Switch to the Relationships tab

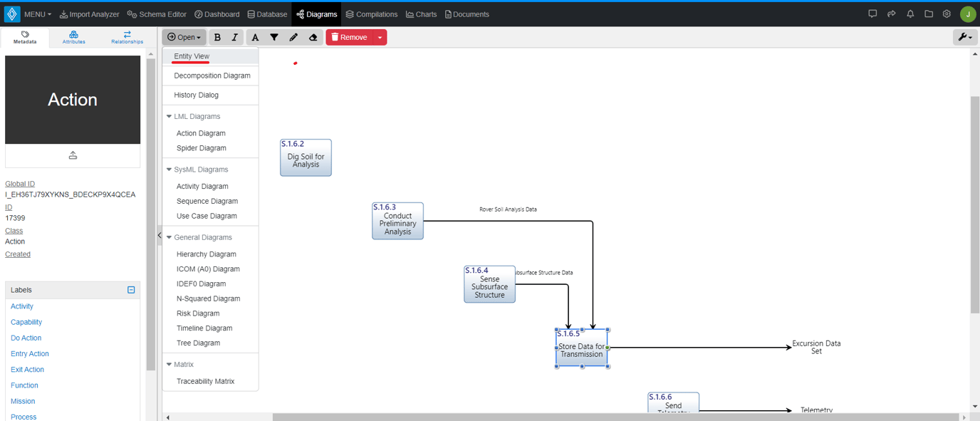point(126,36)
